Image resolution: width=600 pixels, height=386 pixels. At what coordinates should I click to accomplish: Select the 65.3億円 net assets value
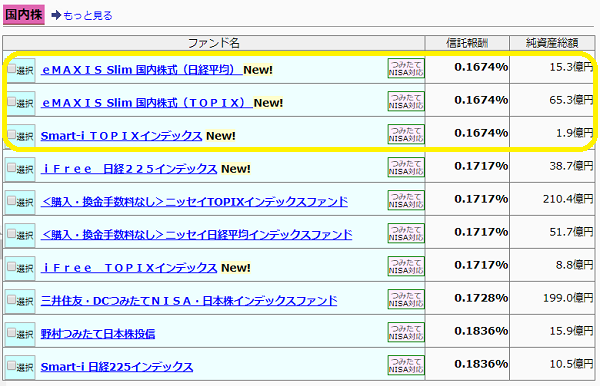tap(571, 100)
